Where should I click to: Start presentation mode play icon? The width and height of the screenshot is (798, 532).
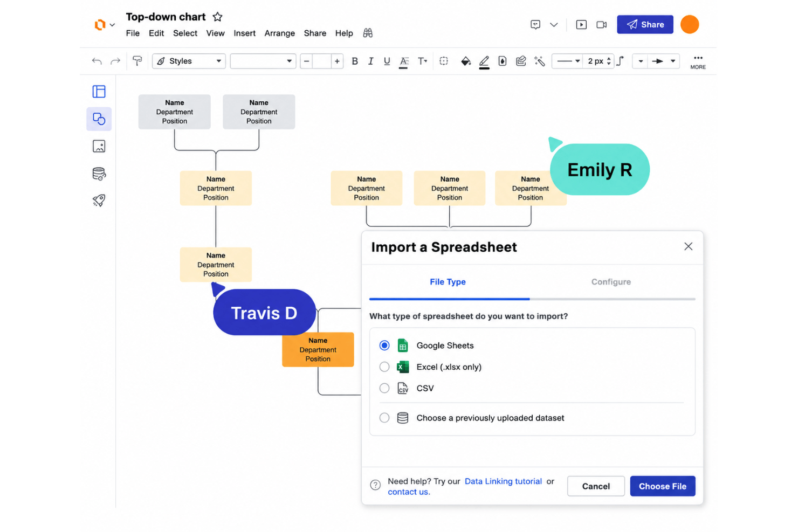click(581, 25)
